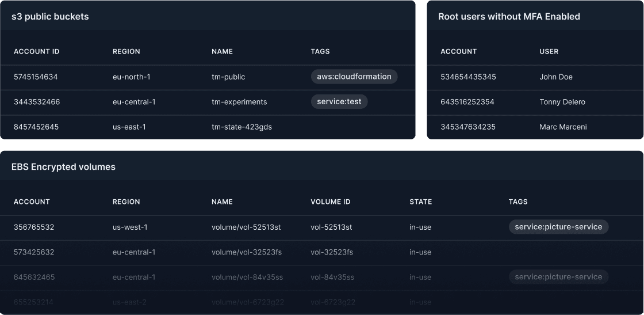
Task: Click NAME header in EBS volumes table
Action: point(222,202)
